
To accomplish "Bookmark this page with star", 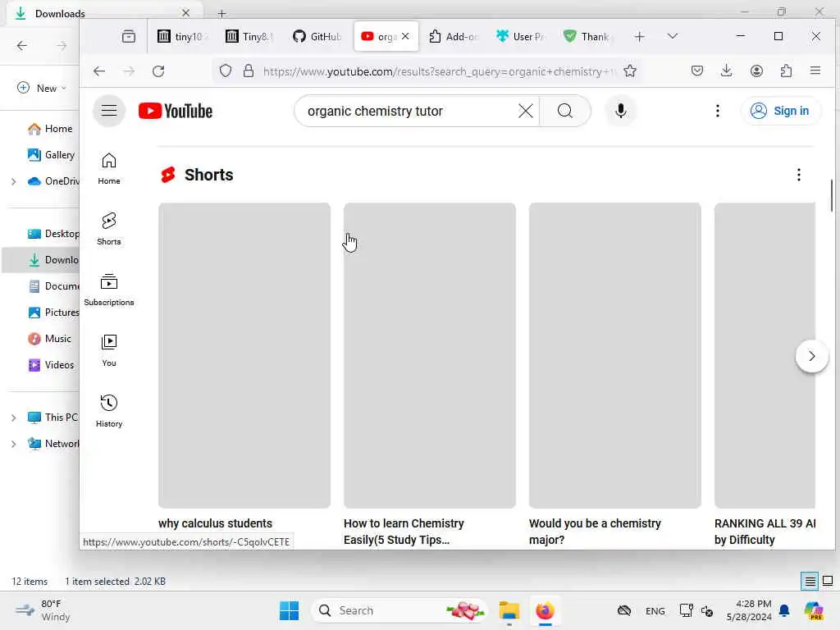I will [630, 71].
